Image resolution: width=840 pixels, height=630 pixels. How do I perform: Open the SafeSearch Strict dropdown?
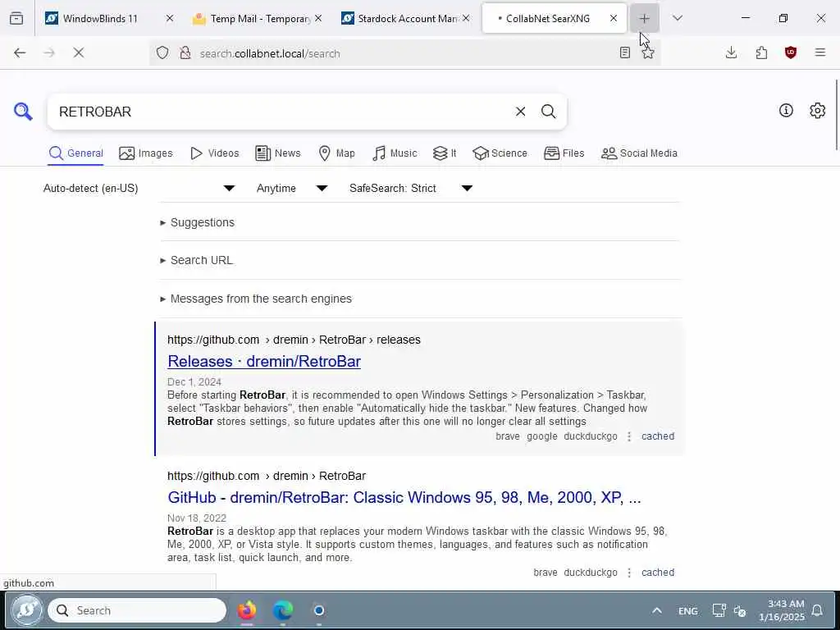pyautogui.click(x=411, y=188)
